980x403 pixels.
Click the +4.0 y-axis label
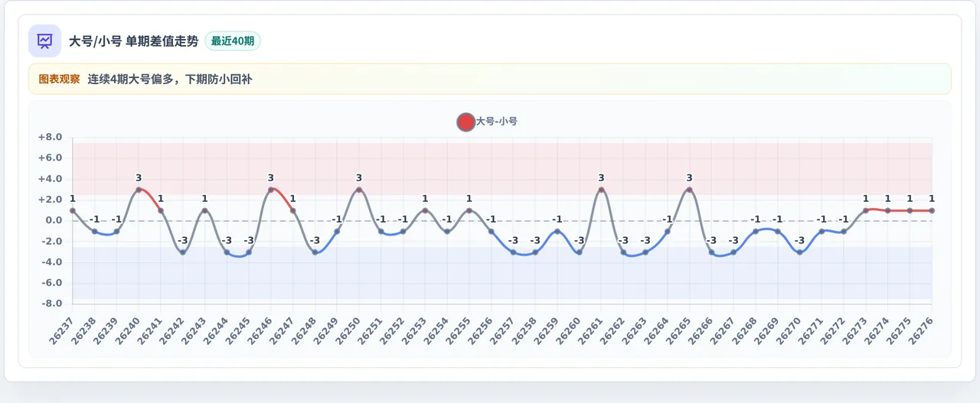tap(50, 179)
